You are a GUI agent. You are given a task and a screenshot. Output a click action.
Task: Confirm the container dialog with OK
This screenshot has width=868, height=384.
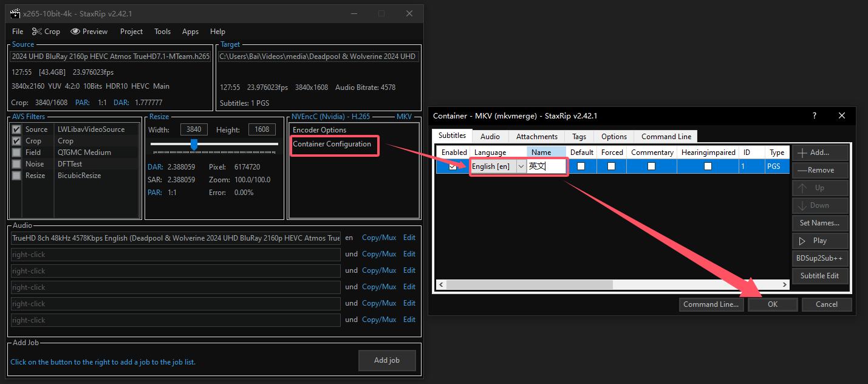772,304
